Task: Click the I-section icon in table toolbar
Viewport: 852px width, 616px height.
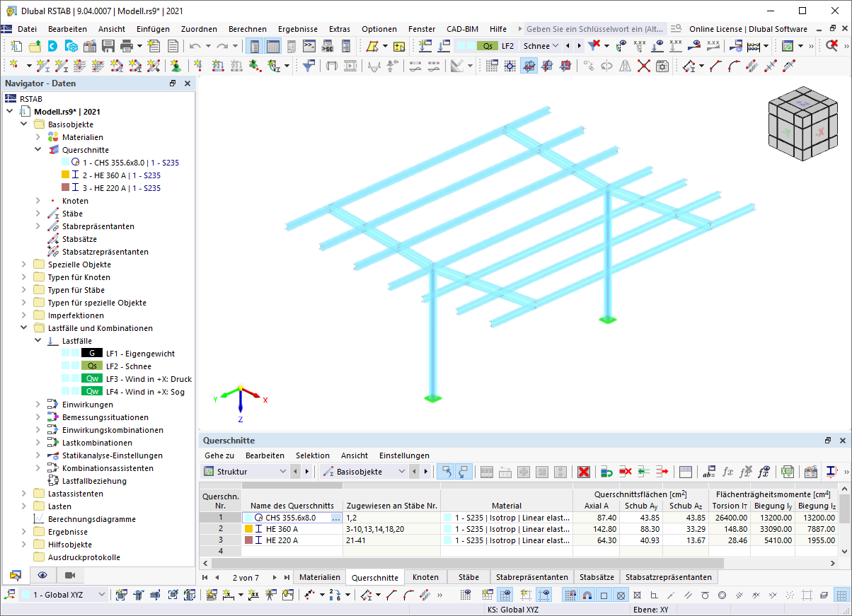Action: [x=832, y=472]
